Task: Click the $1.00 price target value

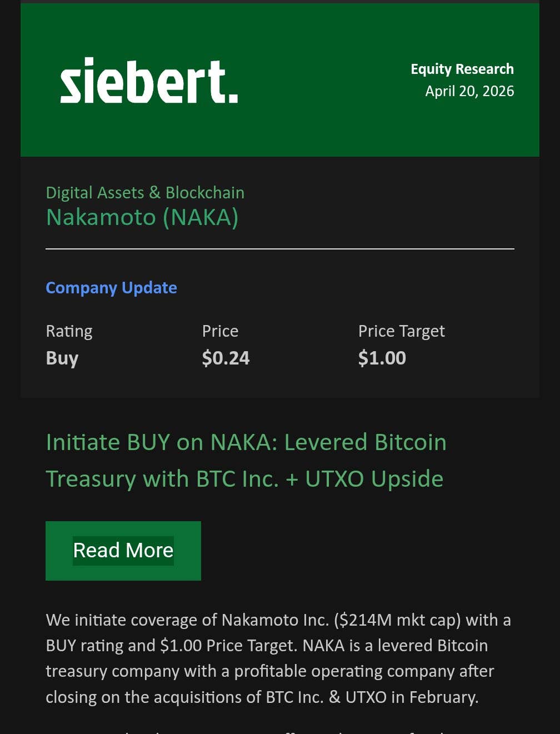Action: [382, 358]
